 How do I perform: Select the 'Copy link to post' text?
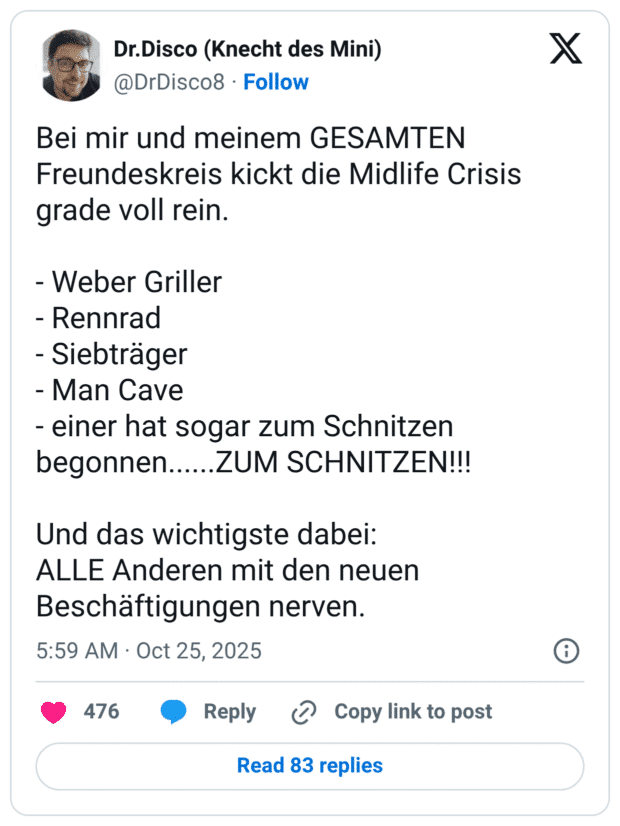[x=413, y=712]
